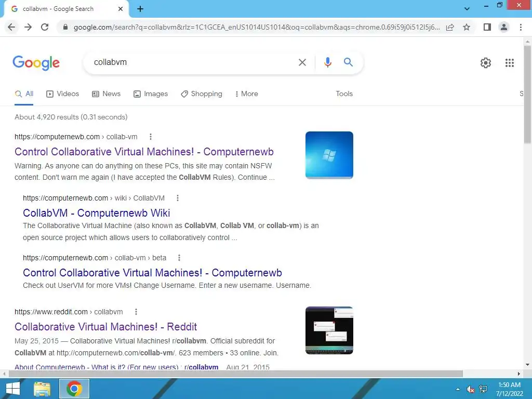532x399 pixels.
Task: Open File Explorer from the taskbar
Action: 42,389
